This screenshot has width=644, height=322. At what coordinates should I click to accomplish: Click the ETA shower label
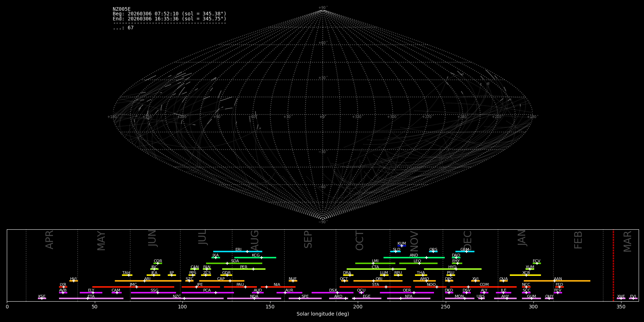point(91,297)
